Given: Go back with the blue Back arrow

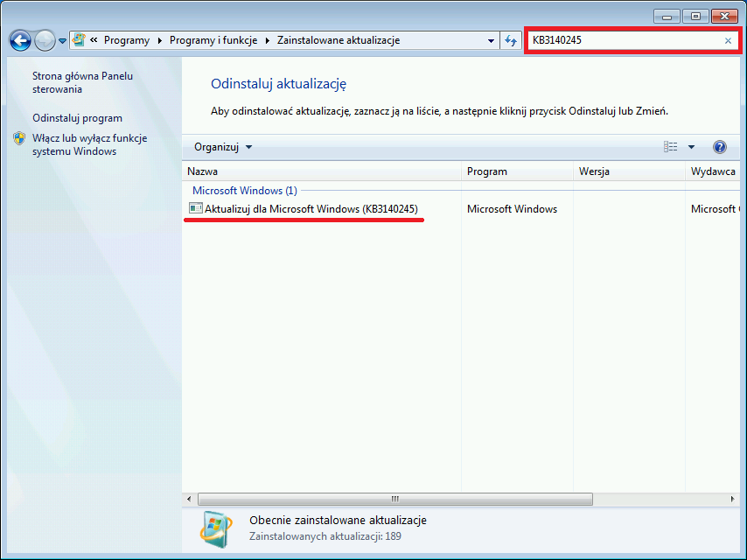Looking at the screenshot, I should (x=20, y=40).
